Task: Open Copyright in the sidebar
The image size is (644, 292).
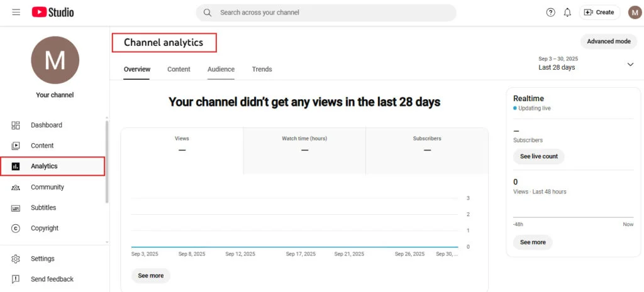Action: click(45, 229)
